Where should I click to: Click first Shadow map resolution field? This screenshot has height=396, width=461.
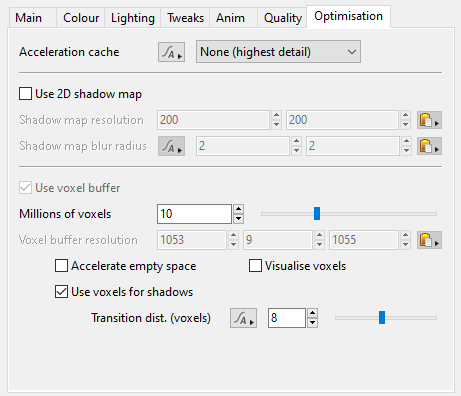coord(213,120)
